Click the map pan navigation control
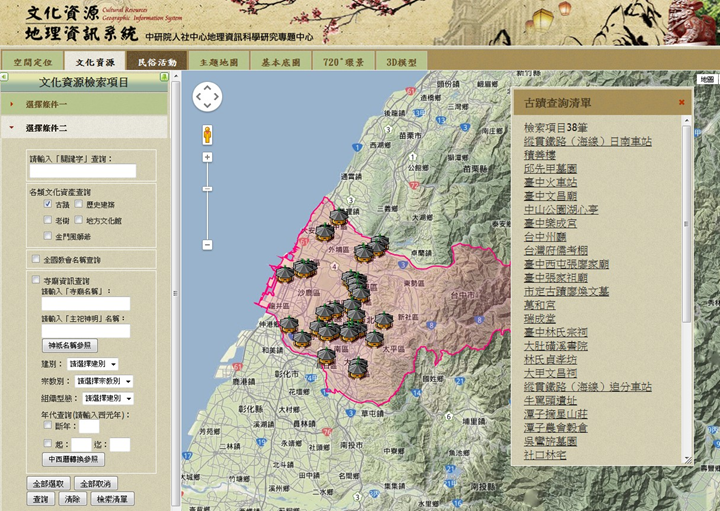 click(x=207, y=97)
